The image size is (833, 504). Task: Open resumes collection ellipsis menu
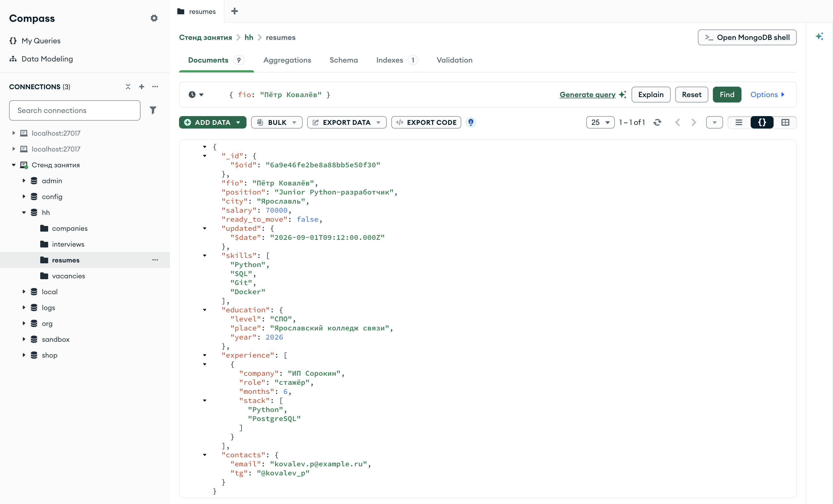tap(155, 260)
